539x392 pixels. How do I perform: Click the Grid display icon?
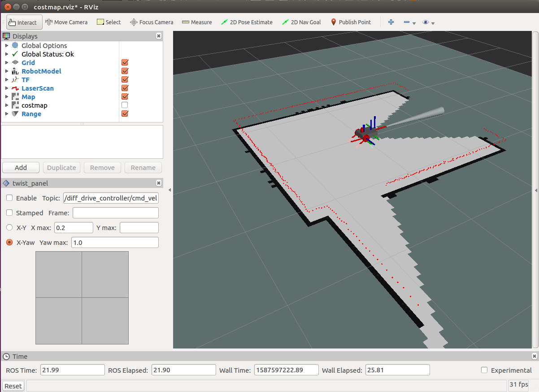pos(15,62)
